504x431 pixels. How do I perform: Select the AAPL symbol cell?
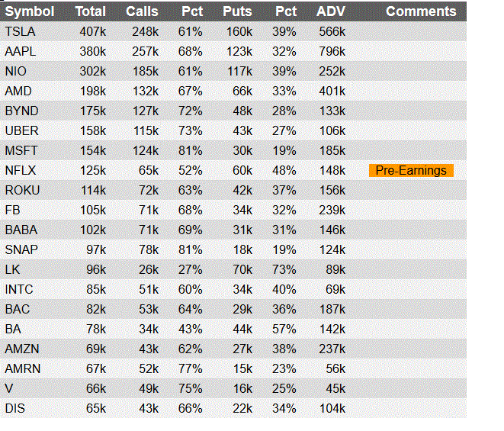pyautogui.click(x=21, y=51)
